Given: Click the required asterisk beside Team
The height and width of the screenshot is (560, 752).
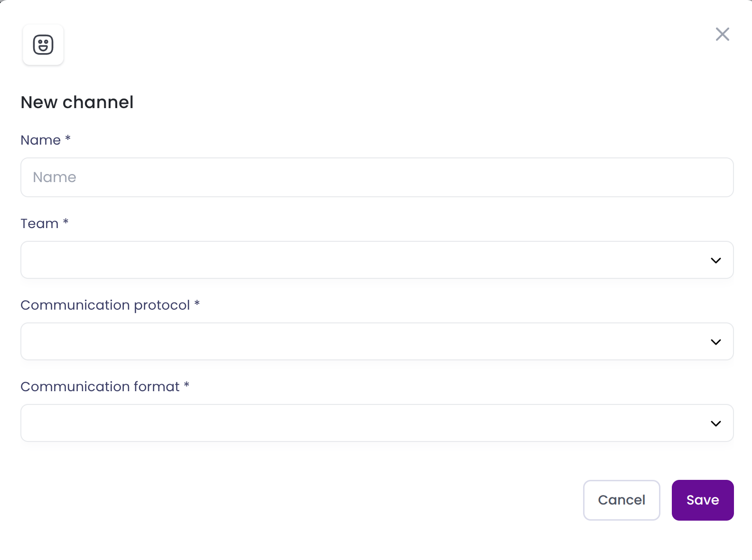Looking at the screenshot, I should (66, 221).
